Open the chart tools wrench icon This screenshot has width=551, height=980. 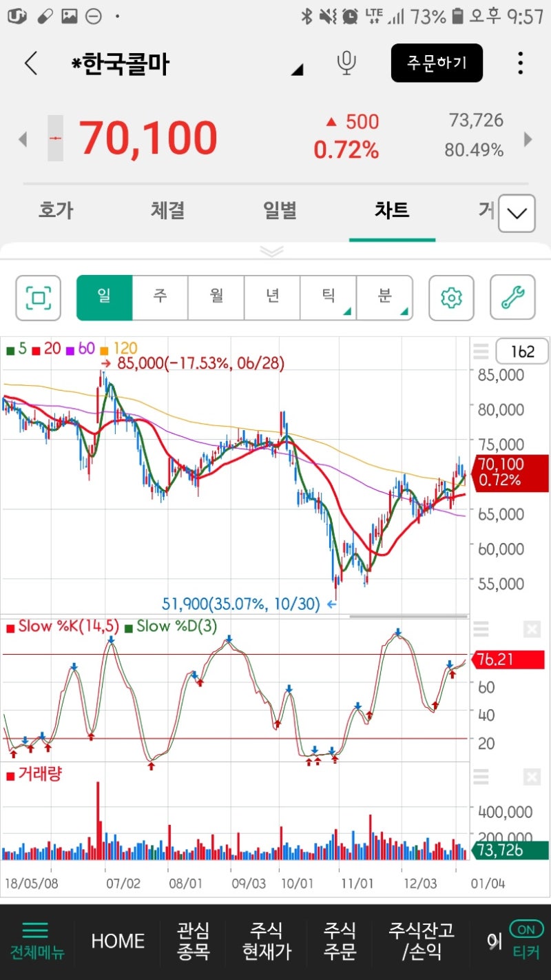512,298
